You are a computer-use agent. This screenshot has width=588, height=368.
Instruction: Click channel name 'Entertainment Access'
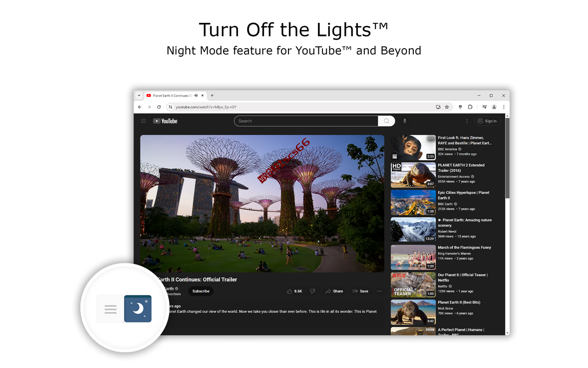454,177
